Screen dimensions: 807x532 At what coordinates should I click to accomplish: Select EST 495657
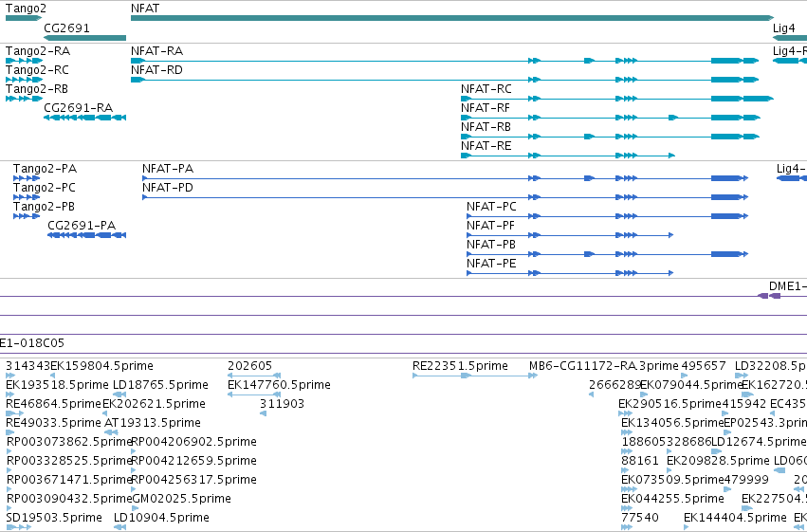tap(704, 366)
